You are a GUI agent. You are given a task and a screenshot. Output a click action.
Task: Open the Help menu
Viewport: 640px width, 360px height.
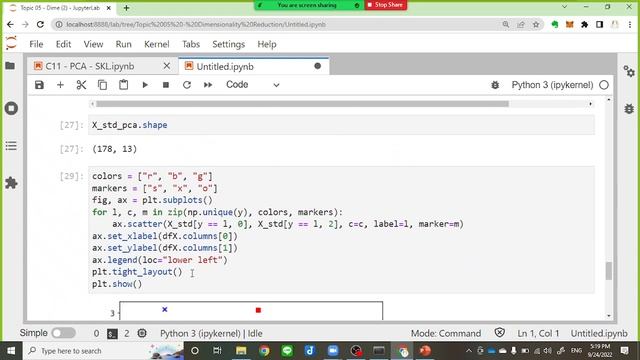coord(267,44)
